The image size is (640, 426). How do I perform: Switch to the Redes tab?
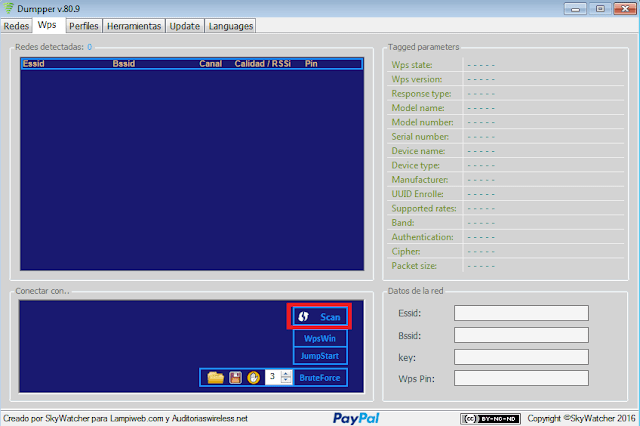pyautogui.click(x=16, y=26)
